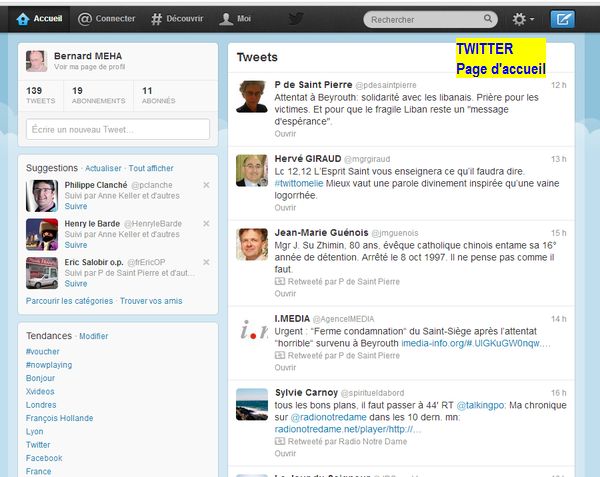Screen dimensions: 600x477
Task: Follow Eric Salobir o.p. via Suivre
Action: coord(76,283)
